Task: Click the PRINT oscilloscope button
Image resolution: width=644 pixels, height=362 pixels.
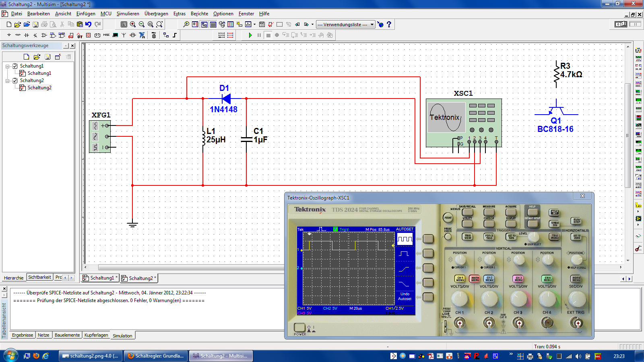Action: point(448,218)
